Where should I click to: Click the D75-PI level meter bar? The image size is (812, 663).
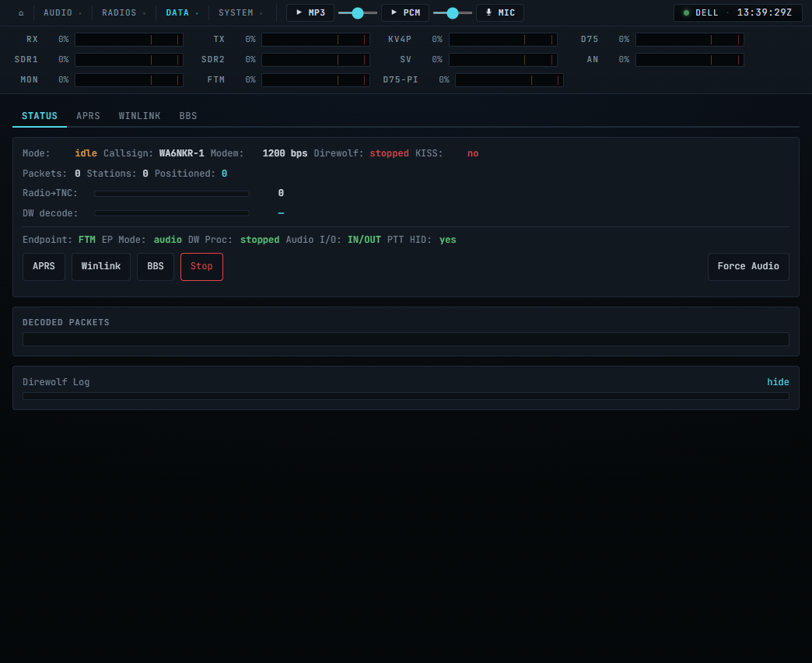(x=509, y=80)
